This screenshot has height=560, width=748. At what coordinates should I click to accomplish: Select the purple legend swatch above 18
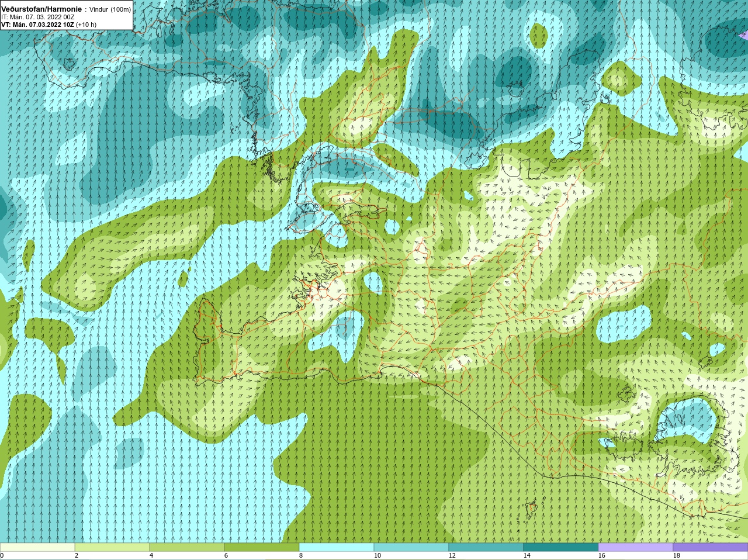[711, 547]
